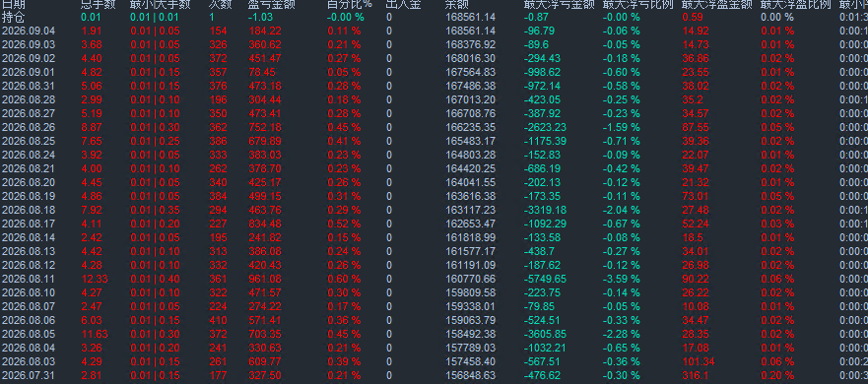The width and height of the screenshot is (868, 384).
Task: Select total lots value 8.87
Action: pos(91,127)
